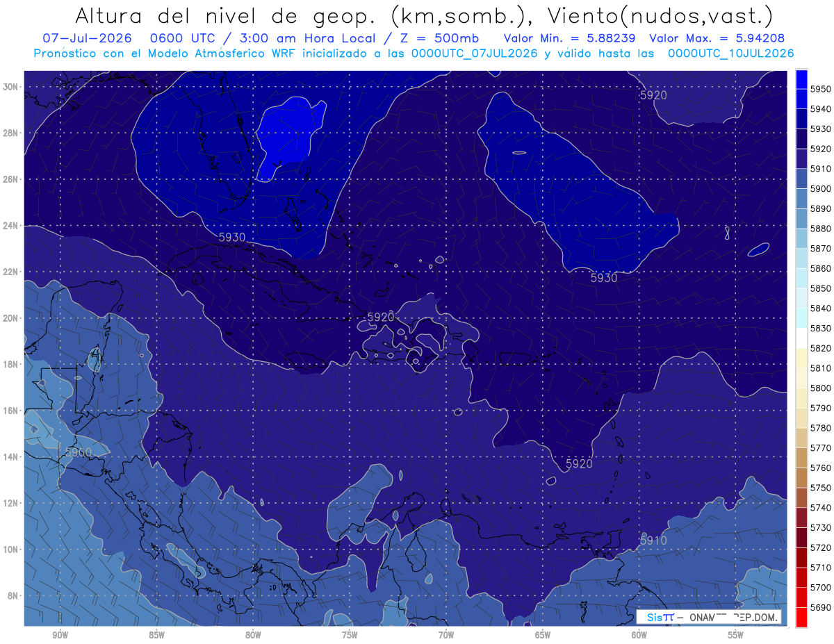
Task: Click the legend value 5760
Action: click(x=820, y=468)
